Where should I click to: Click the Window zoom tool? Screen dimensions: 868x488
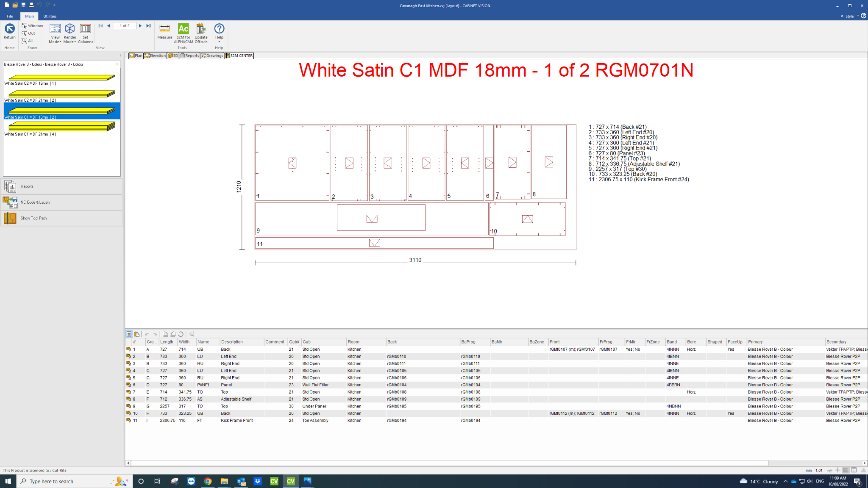click(32, 25)
